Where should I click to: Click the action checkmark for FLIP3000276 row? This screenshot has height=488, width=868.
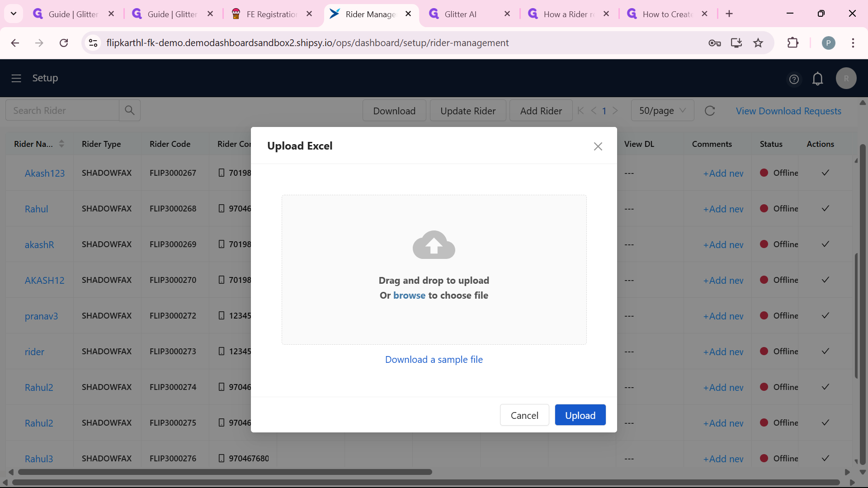(x=825, y=459)
